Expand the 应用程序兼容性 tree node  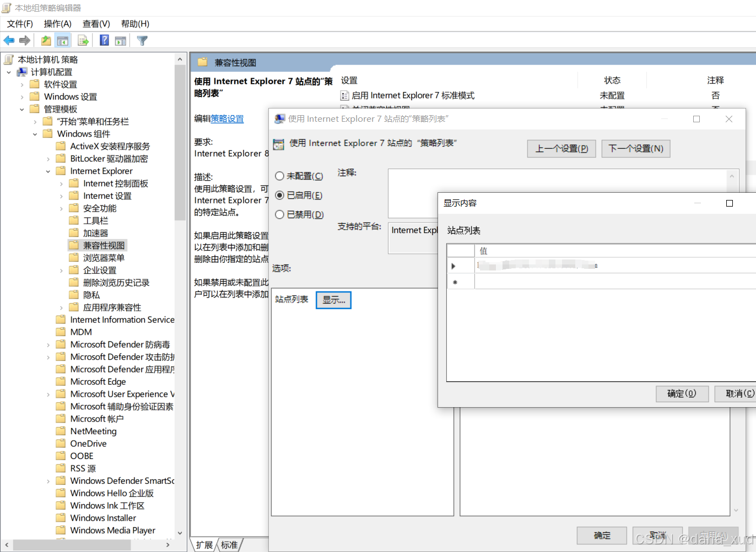[x=61, y=307]
